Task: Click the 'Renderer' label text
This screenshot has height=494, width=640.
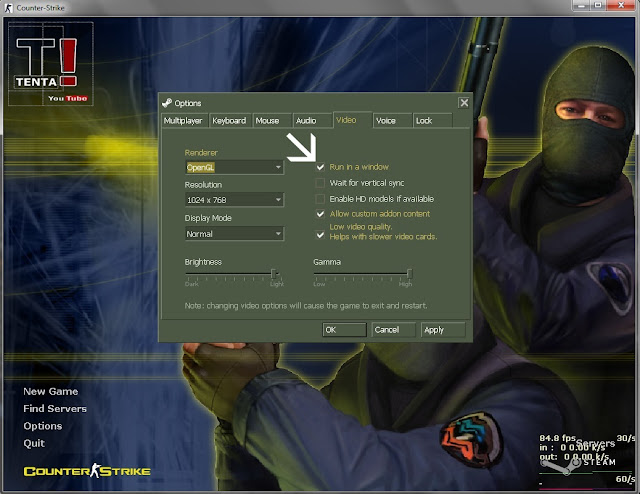Action: tap(201, 153)
